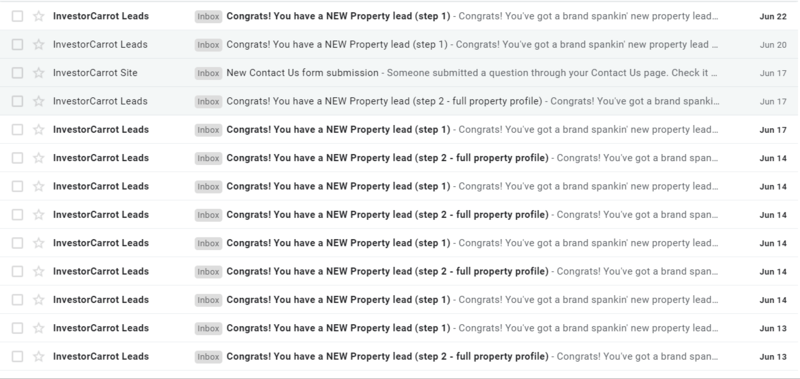Star the last Jun 13 step 2 email

(x=39, y=356)
